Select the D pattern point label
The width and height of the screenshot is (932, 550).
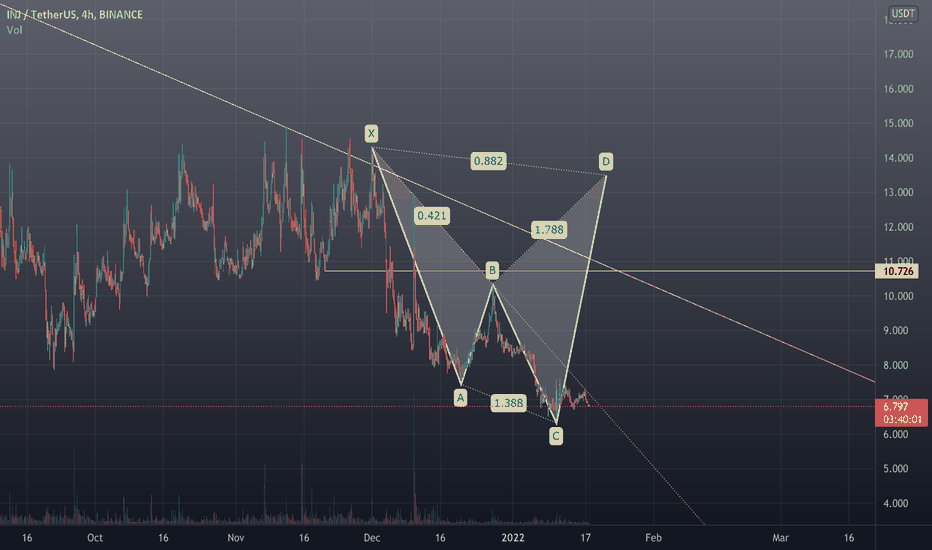coord(606,161)
